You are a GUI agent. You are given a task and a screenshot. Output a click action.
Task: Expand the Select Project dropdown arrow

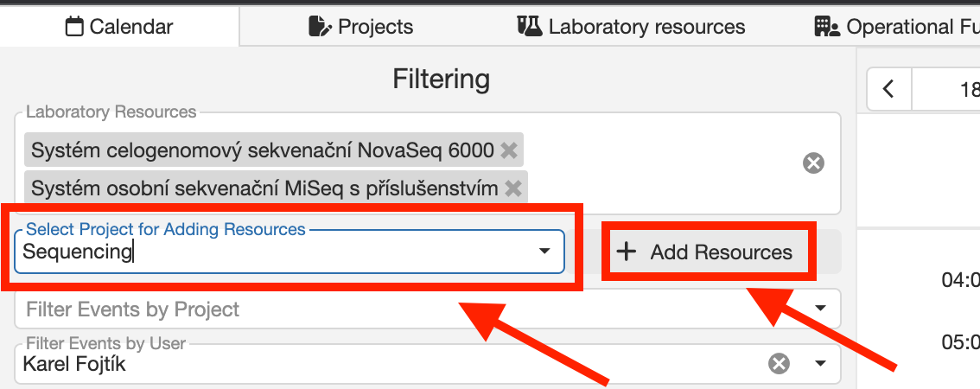click(544, 252)
